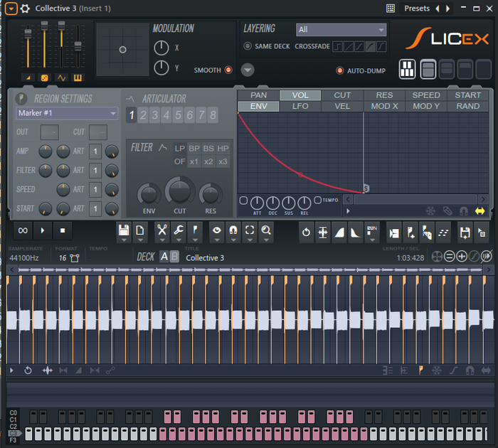The width and height of the screenshot is (498, 448).
Task: Click the envelope editor freeze snowflake icon
Action: 430,211
